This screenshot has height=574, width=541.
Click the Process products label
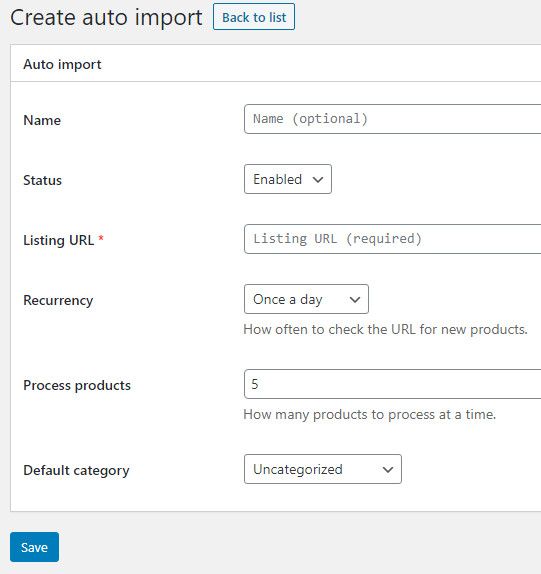(x=77, y=385)
